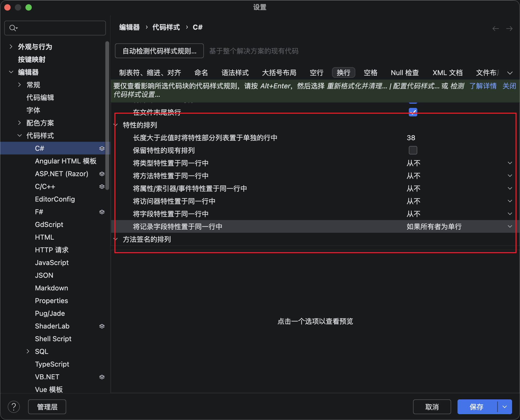Uncheck 在文件末尾换行
The height and width of the screenshot is (420, 520).
(x=413, y=112)
